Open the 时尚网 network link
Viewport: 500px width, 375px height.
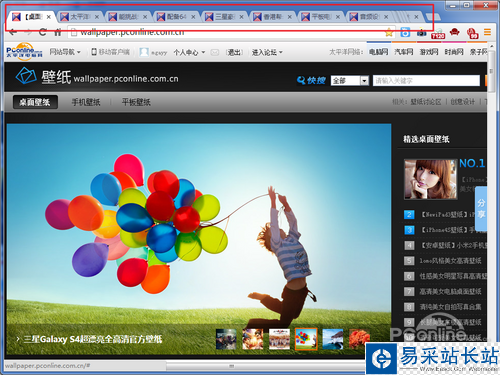[x=454, y=52]
